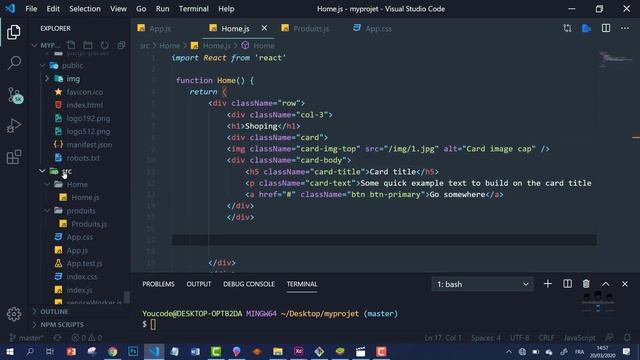Click the synchronize changes icon in status bar
This screenshot has height=360, width=640.
58,338
